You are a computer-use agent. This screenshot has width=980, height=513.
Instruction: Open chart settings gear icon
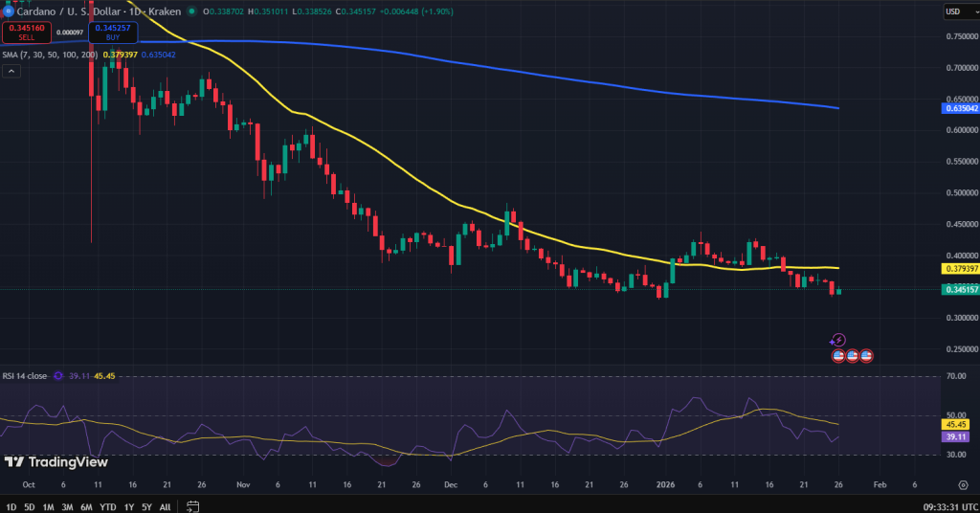[963, 485]
